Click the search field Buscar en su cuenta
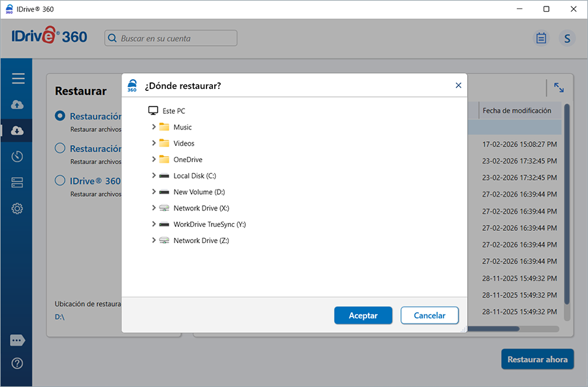The height and width of the screenshot is (387, 588). 176,39
